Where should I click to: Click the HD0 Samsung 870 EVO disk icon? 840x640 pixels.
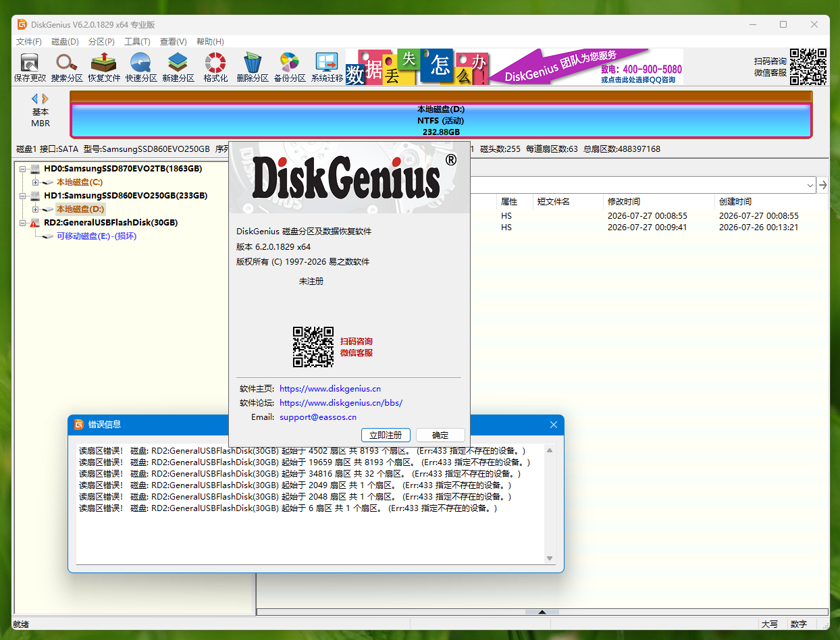click(x=35, y=169)
